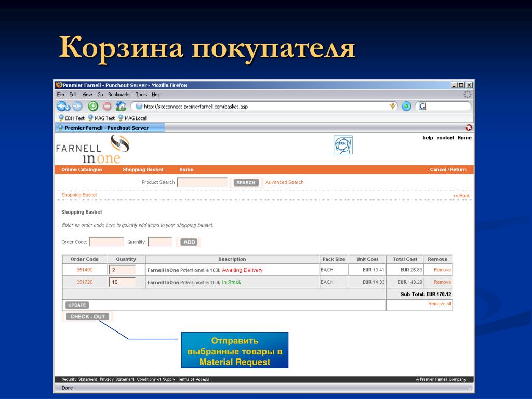The height and width of the screenshot is (399, 532).
Task: Click the browser Forward arrow icon
Action: click(x=78, y=106)
